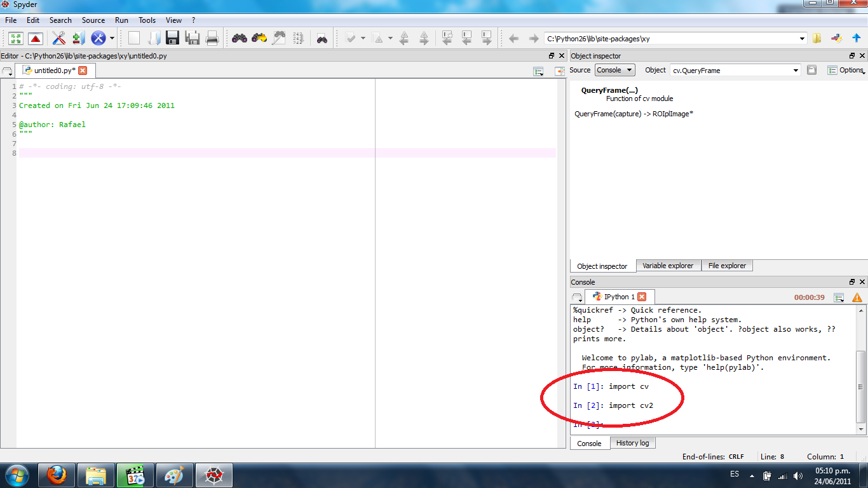The image size is (868, 488).
Task: Open the View menu
Action: pyautogui.click(x=173, y=20)
